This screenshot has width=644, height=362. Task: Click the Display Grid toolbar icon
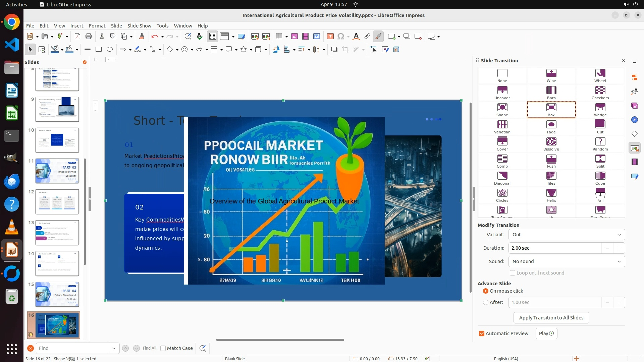click(x=213, y=37)
